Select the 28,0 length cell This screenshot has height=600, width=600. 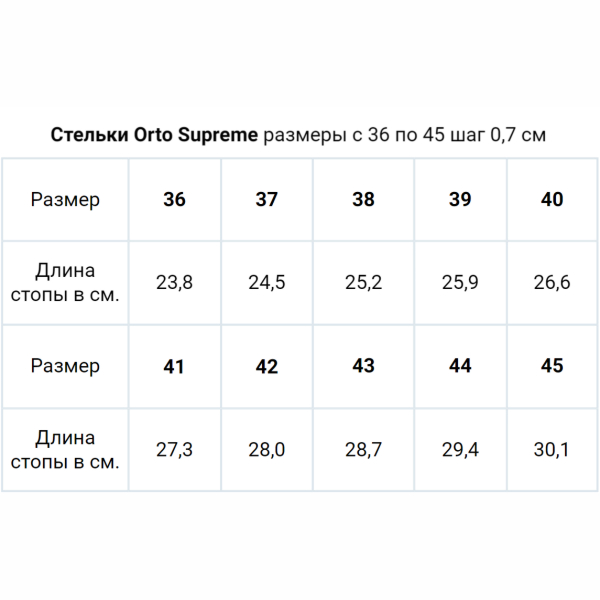267,450
